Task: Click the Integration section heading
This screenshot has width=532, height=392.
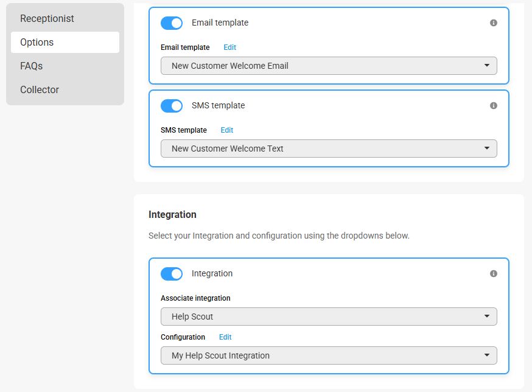Action: point(172,214)
